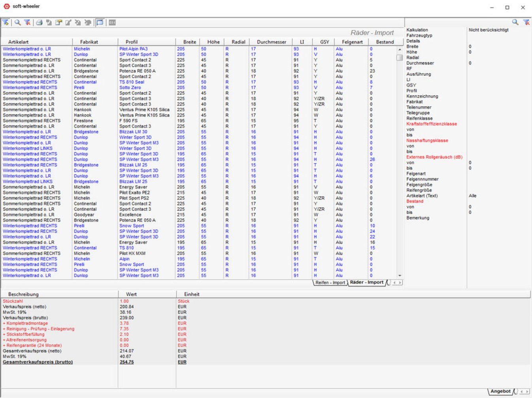Image resolution: width=532 pixels, height=398 pixels.
Task: Click the Artikelart (Text) value Alle
Action: 473,196
